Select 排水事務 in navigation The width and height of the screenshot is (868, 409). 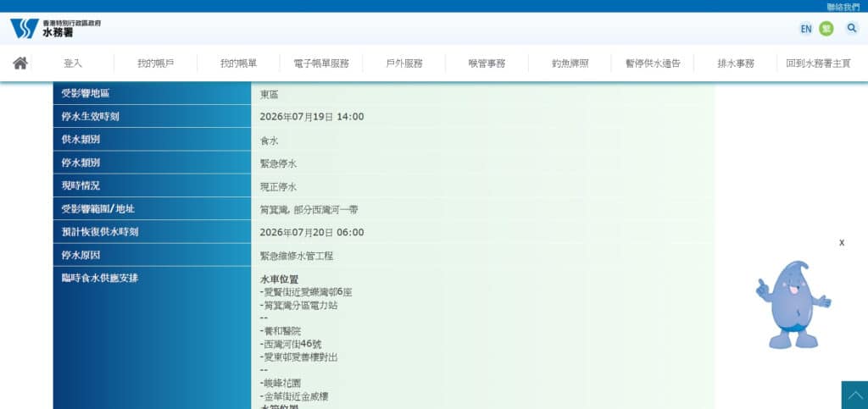(735, 63)
